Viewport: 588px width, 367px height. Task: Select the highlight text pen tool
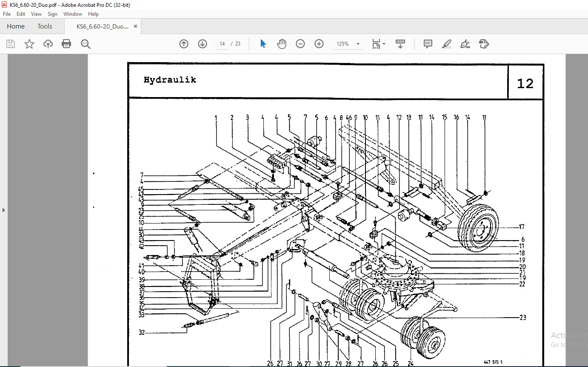pyautogui.click(x=446, y=44)
